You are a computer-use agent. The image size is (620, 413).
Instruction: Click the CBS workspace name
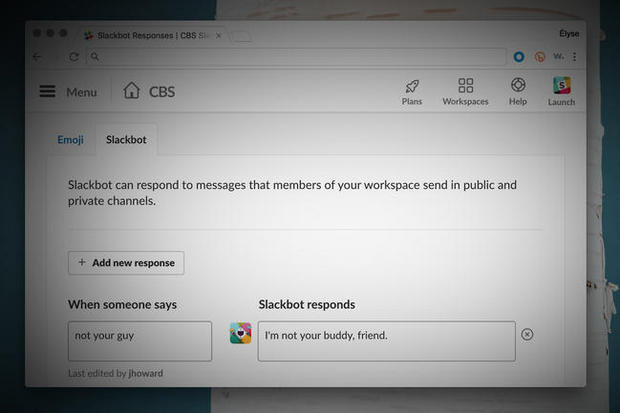click(162, 92)
